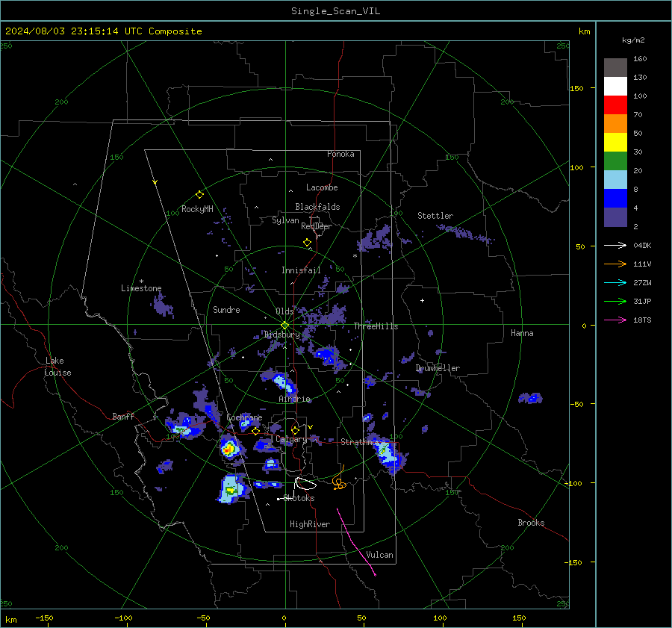
Task: Click the gray 130-160 color scale block
Action: [x=615, y=68]
